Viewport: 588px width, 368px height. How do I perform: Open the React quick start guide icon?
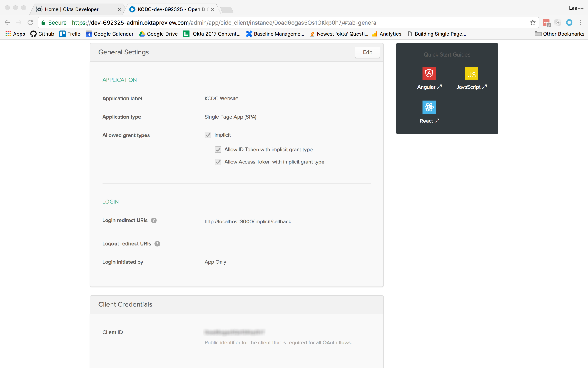[429, 107]
